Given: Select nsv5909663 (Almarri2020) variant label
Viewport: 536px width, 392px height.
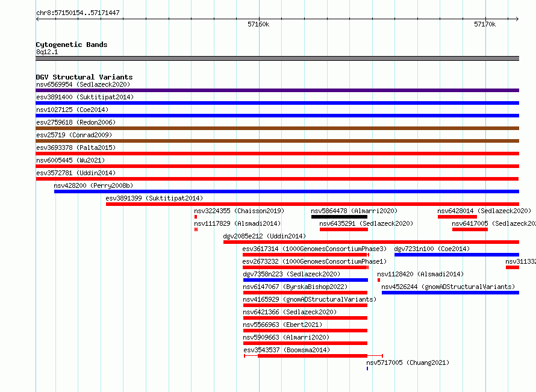Looking at the screenshot, I should 286,337.
